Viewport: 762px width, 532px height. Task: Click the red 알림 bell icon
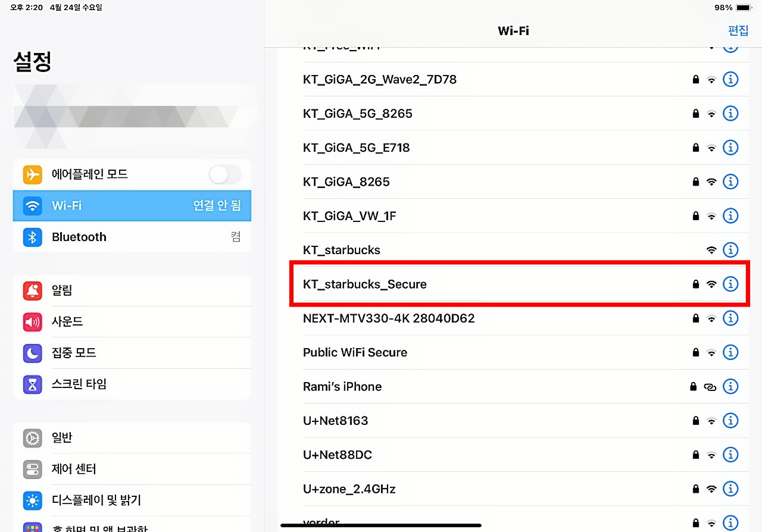pos(33,290)
